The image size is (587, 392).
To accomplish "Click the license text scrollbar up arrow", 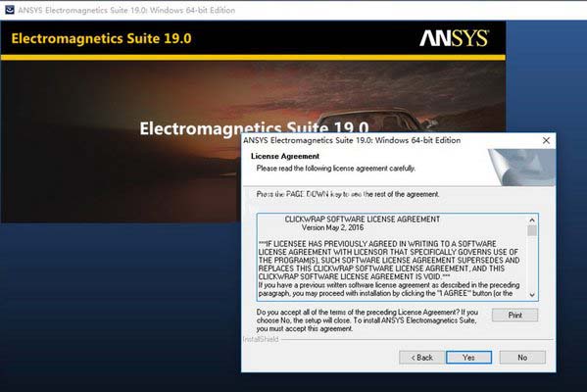I will (532, 220).
